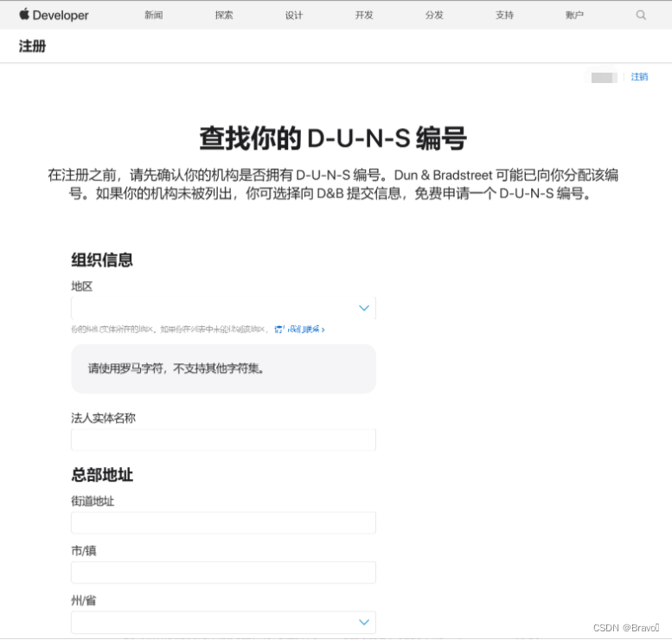Open the 设计 menu item

294,15
